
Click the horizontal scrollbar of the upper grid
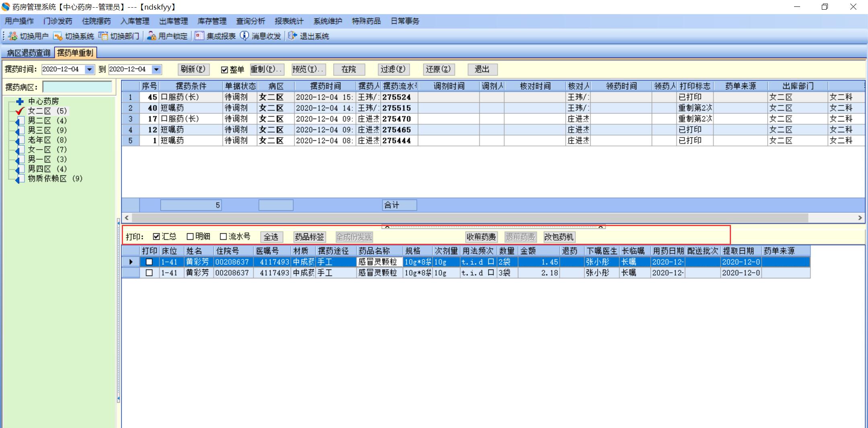click(x=470, y=218)
